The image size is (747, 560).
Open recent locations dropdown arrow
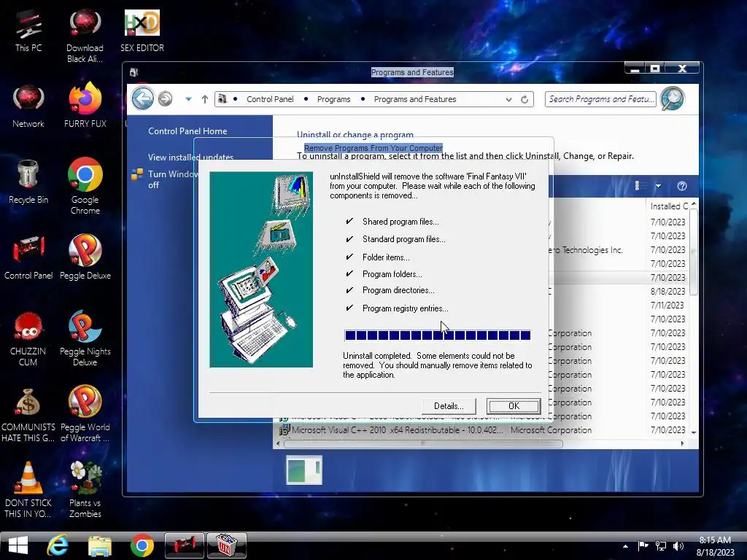(x=189, y=99)
